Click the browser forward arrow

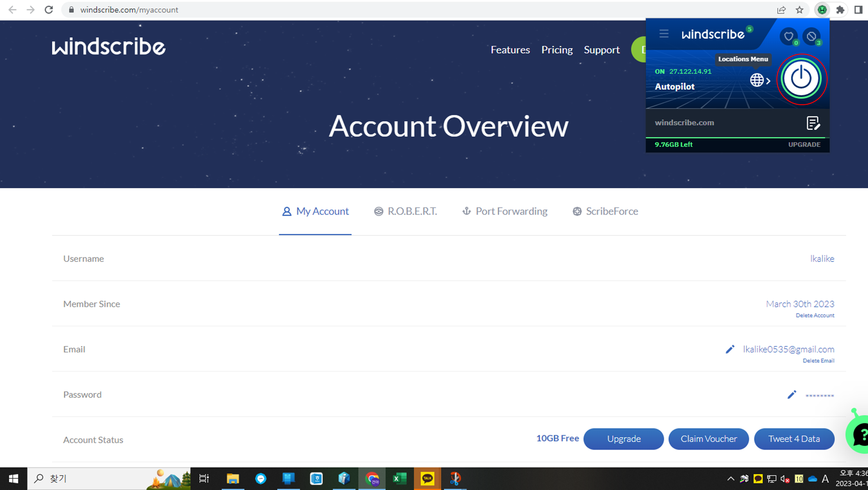30,10
